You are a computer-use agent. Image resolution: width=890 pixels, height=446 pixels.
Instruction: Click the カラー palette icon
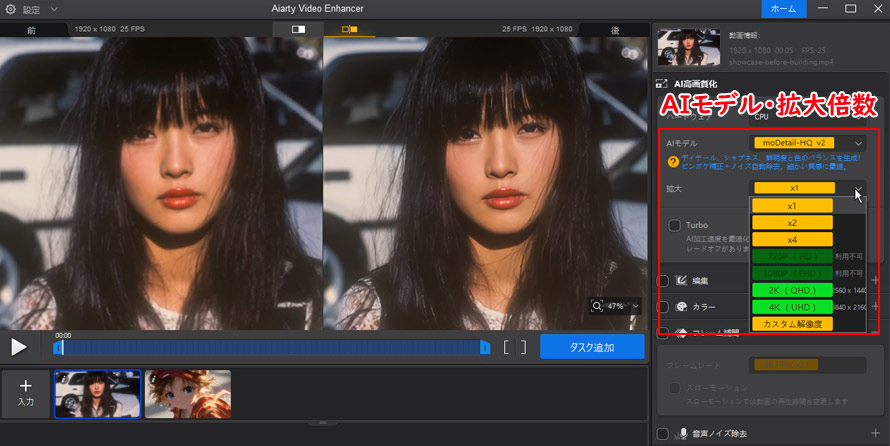click(x=681, y=307)
